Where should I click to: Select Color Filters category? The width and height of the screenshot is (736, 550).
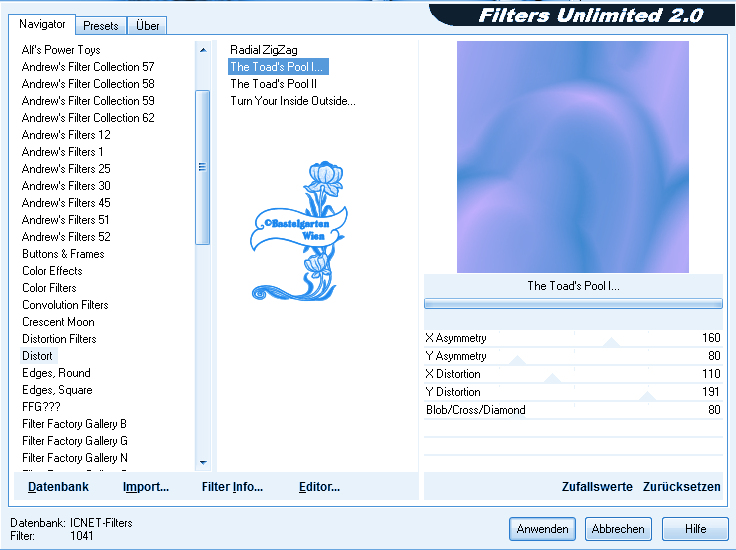point(49,288)
